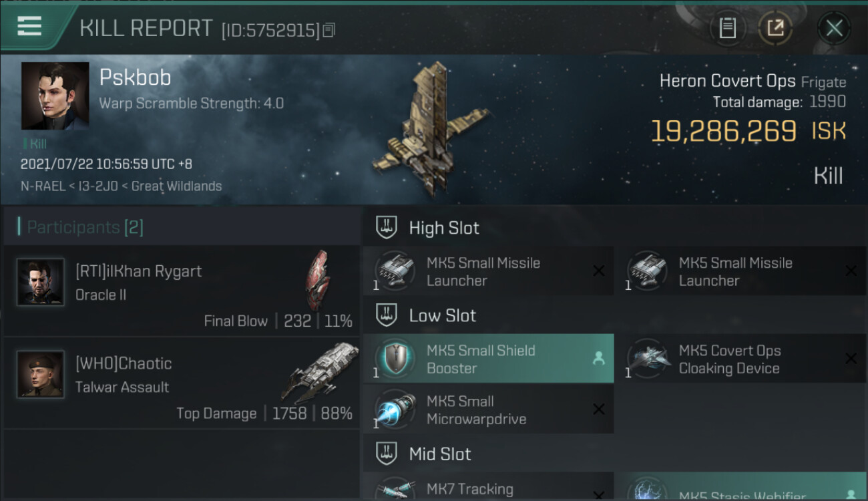Screen dimensions: 868x501
Task: Copy the kill report ID icon
Action: click(x=329, y=30)
